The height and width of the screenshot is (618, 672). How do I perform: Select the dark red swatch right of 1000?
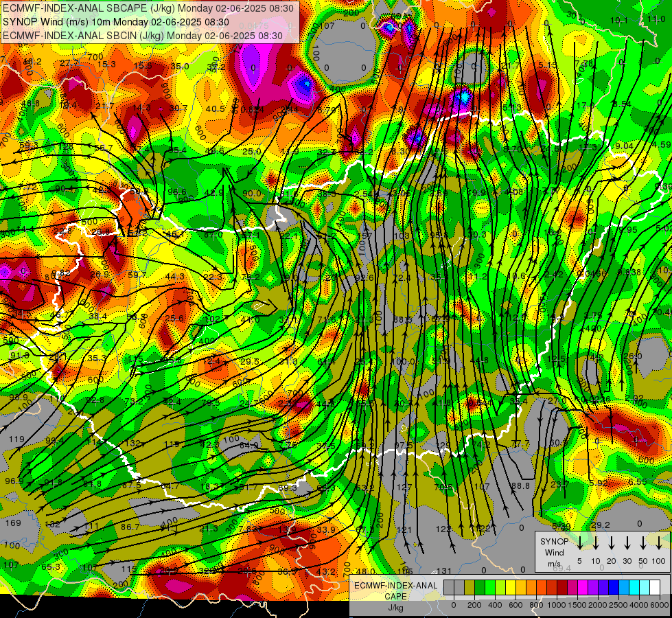(x=562, y=588)
